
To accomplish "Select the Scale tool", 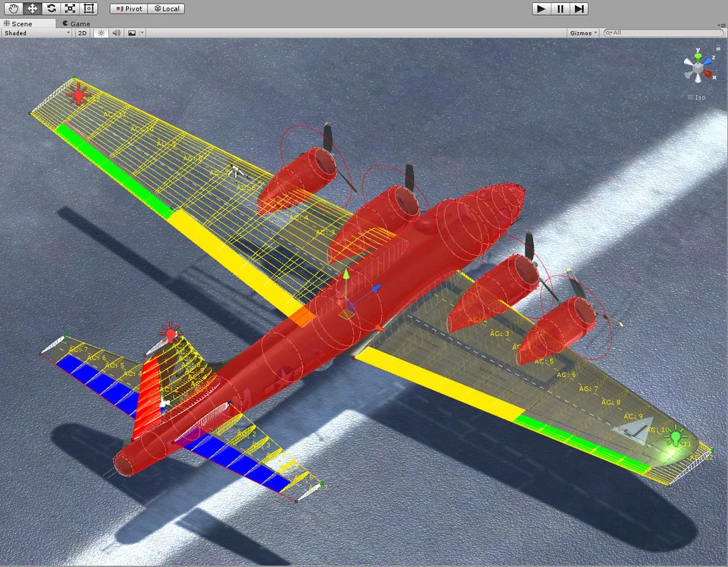I will coord(69,9).
